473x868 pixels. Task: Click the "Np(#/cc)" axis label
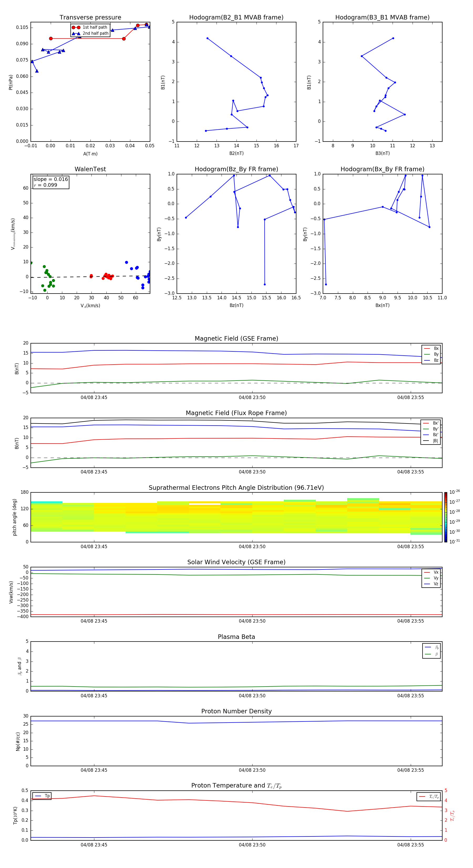pyautogui.click(x=18, y=741)
